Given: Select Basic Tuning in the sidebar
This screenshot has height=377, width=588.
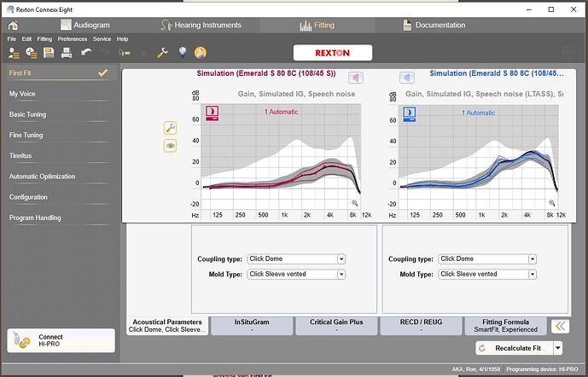Looking at the screenshot, I should pyautogui.click(x=60, y=114).
